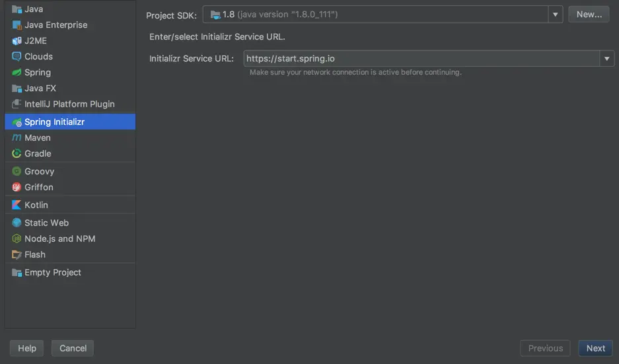Click the SDK folder icon beside 1.8

[x=215, y=15]
